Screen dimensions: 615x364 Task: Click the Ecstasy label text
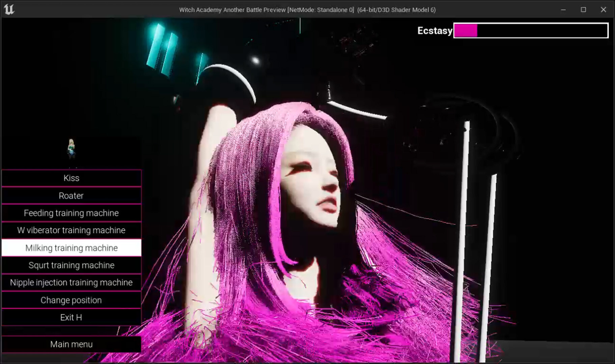tap(435, 31)
